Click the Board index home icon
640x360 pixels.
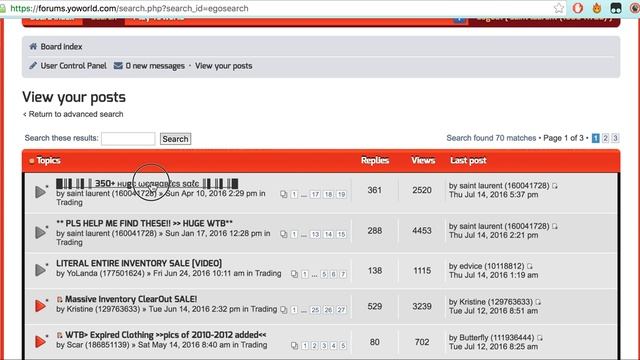click(x=33, y=47)
